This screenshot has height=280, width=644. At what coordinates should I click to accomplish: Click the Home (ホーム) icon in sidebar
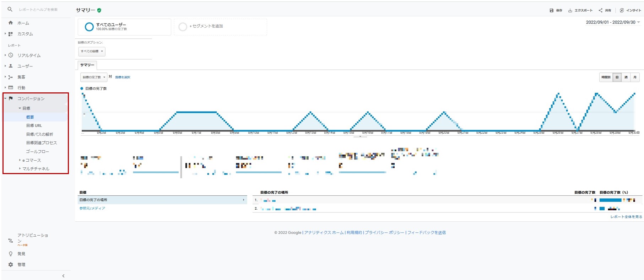[11, 23]
